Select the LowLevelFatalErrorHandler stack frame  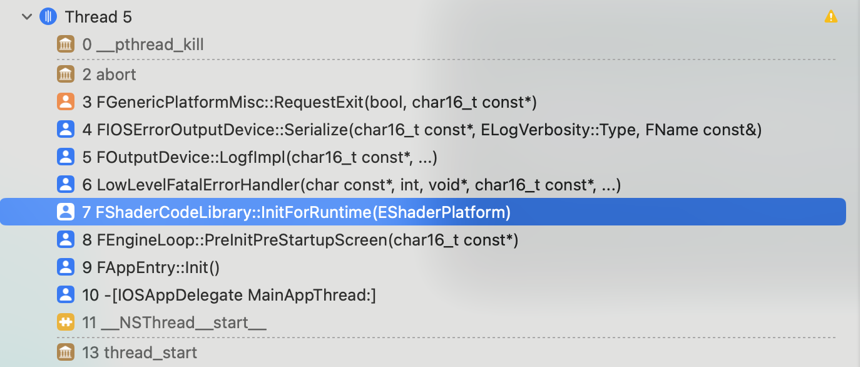point(350,185)
